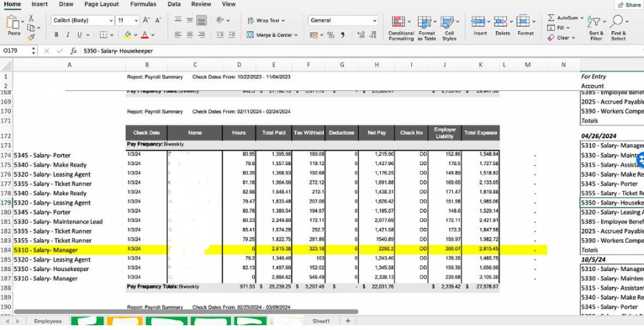Open the Calibri (Body) font dropdown
644x330 pixels.
(x=82, y=21)
